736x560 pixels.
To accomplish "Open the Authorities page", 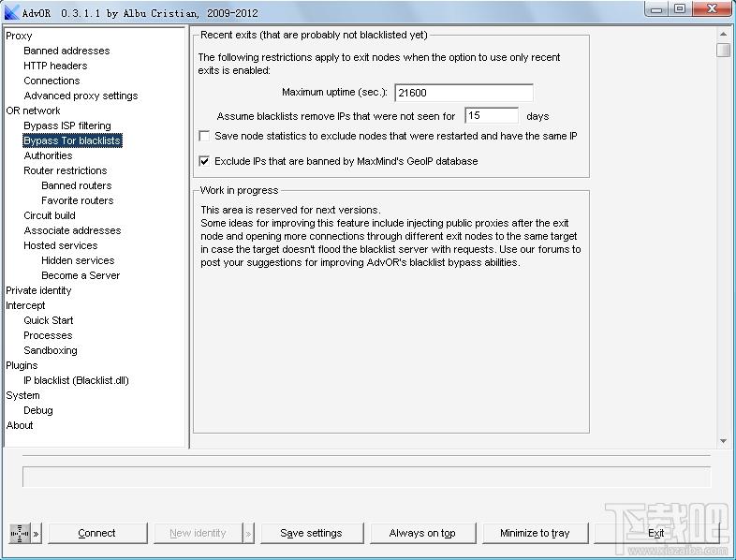I will pyautogui.click(x=48, y=155).
